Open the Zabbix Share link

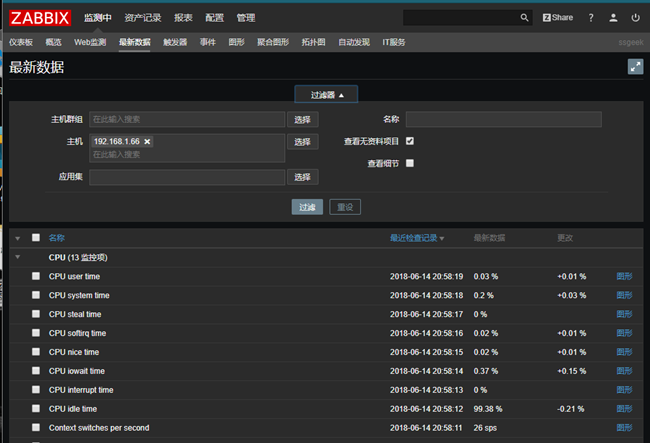click(x=558, y=18)
